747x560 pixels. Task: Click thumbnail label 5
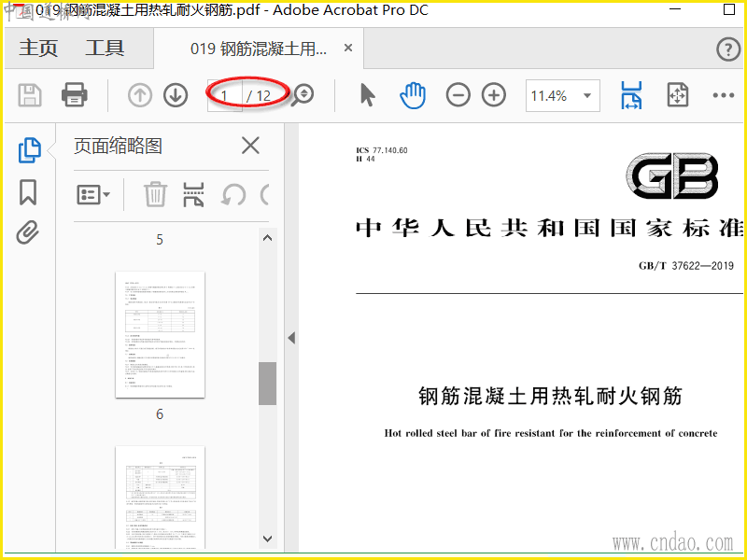(160, 240)
